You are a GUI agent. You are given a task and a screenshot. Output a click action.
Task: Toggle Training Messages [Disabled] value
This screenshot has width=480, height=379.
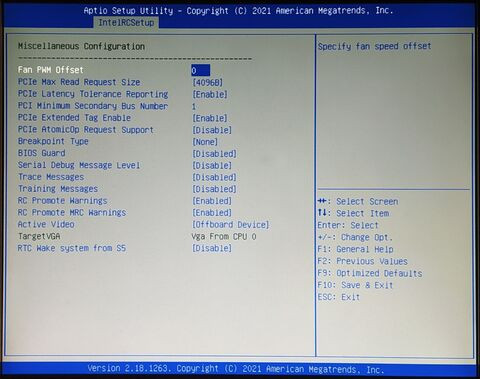pyautogui.click(x=214, y=189)
